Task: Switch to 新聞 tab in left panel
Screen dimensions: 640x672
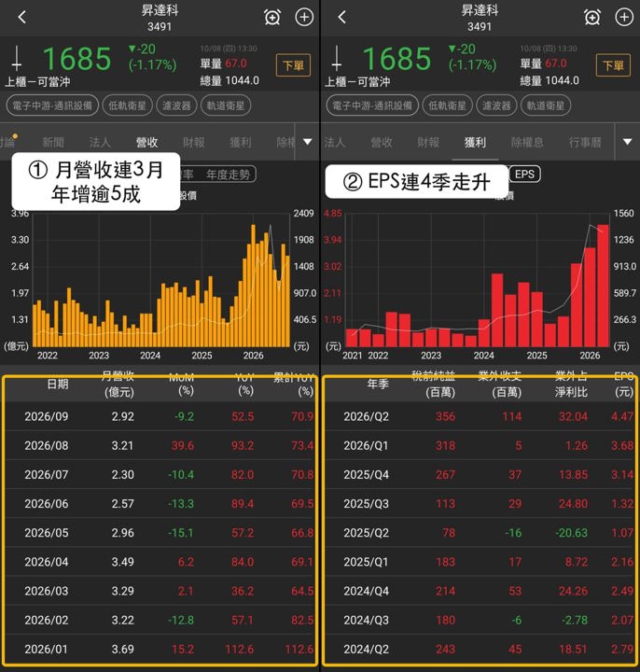Action: [53, 142]
